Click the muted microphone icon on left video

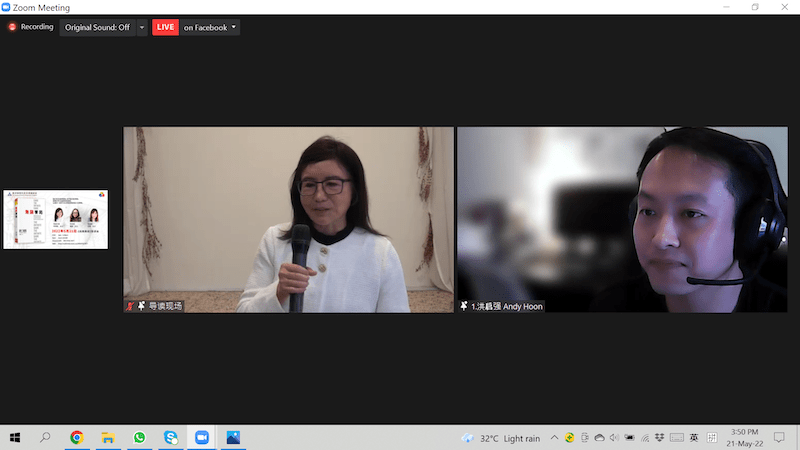[x=130, y=306]
